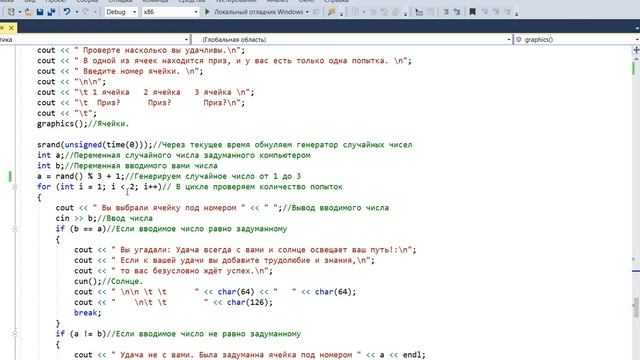640x360 pixels.
Task: Click the line with srand(unsigned(time(0)))
Action: (x=224, y=145)
